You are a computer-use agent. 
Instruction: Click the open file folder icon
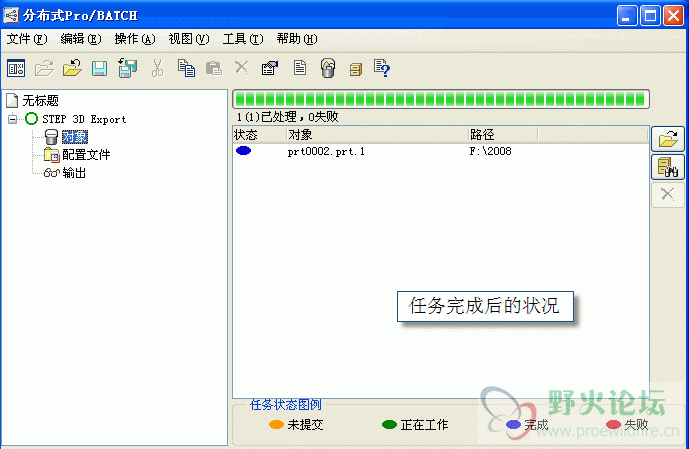coord(44,69)
